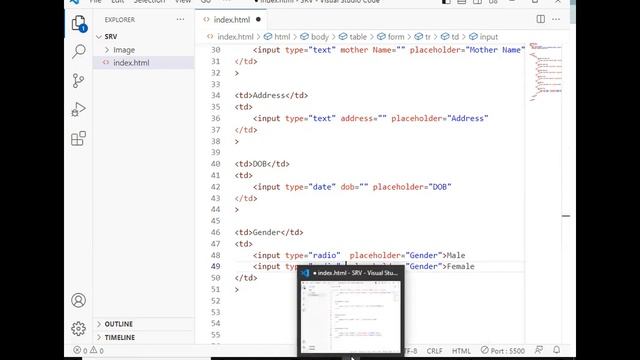Viewport: 640px width, 360px height.
Task: Click the line "<td>Gender</td>"
Action: click(x=269, y=232)
